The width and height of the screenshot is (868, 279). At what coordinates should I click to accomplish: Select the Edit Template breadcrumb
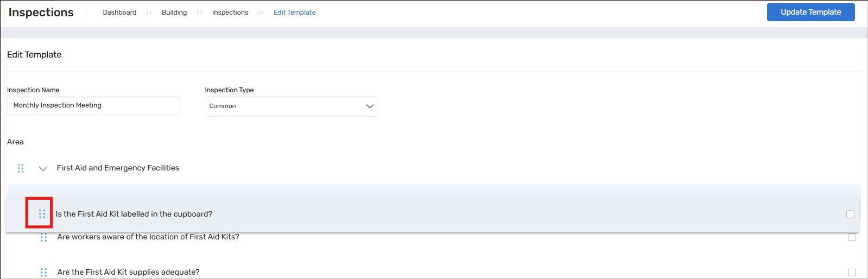(x=294, y=12)
